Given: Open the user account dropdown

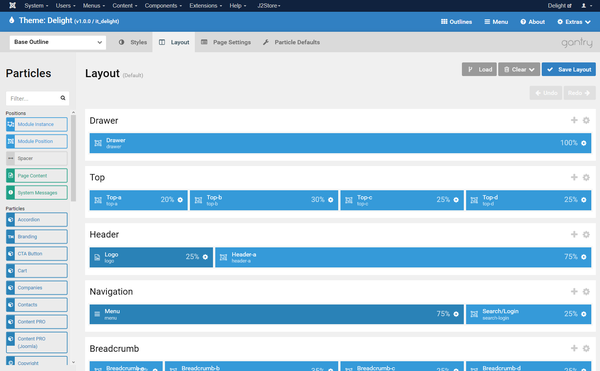Looking at the screenshot, I should 586,5.
